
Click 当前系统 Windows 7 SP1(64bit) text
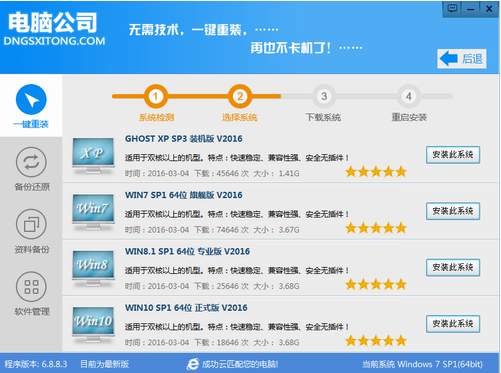tap(423, 364)
